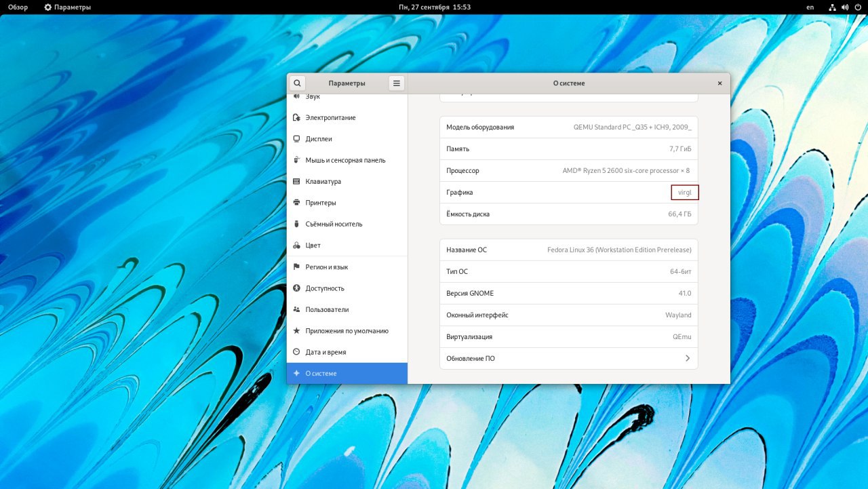Select the Мышь и сенсорная панель label
The image size is (868, 489).
(345, 161)
